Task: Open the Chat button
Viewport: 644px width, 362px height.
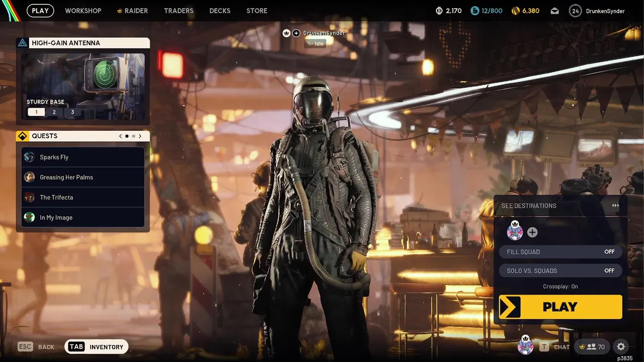Action: 555,347
